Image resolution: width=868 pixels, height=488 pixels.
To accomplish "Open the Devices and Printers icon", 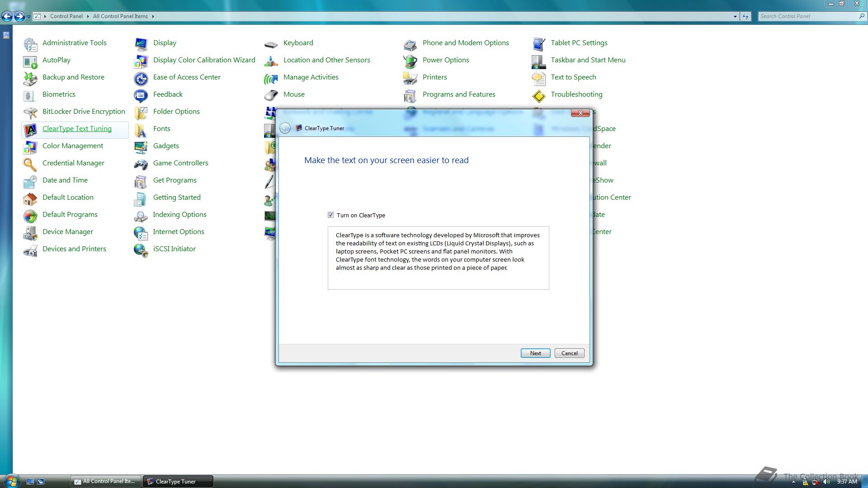I will [30, 250].
